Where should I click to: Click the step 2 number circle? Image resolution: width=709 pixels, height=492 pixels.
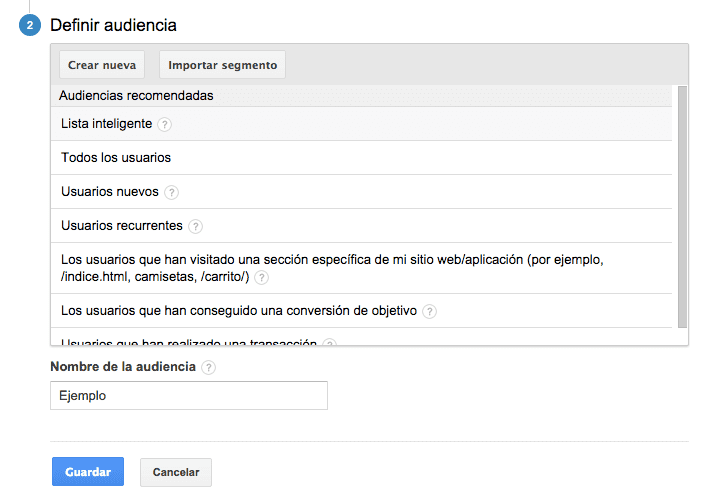[30, 25]
